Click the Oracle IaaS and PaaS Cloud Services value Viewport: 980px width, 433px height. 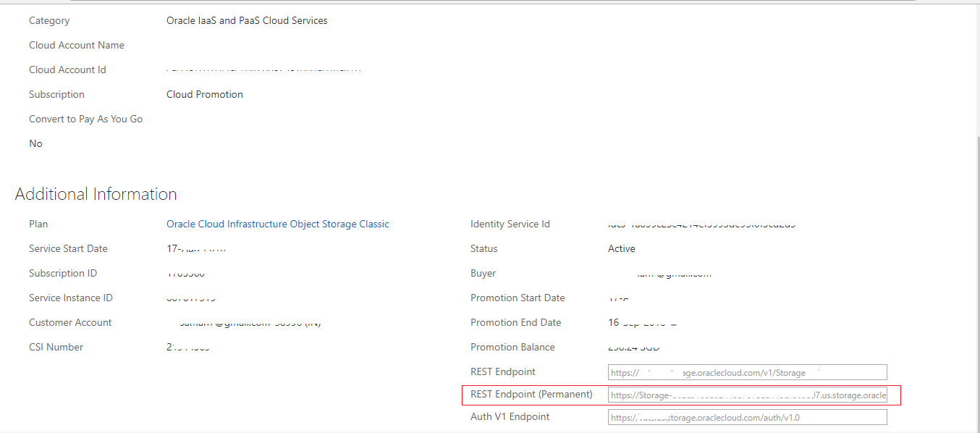(247, 21)
